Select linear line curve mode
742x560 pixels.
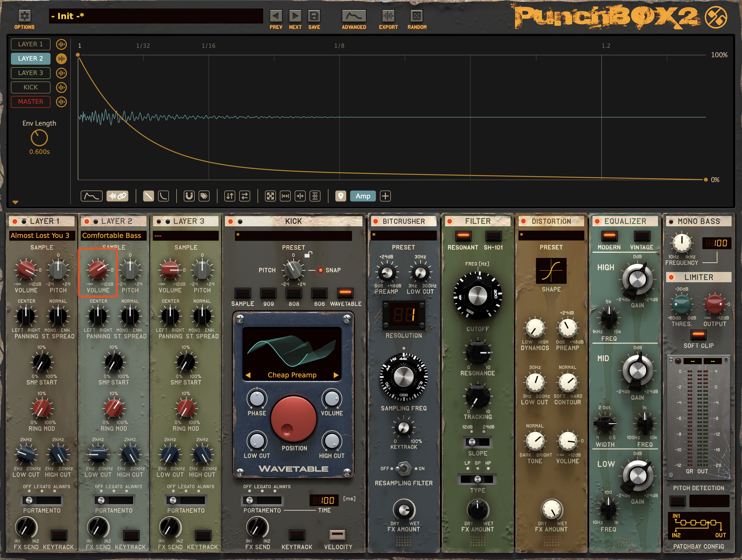coord(148,196)
